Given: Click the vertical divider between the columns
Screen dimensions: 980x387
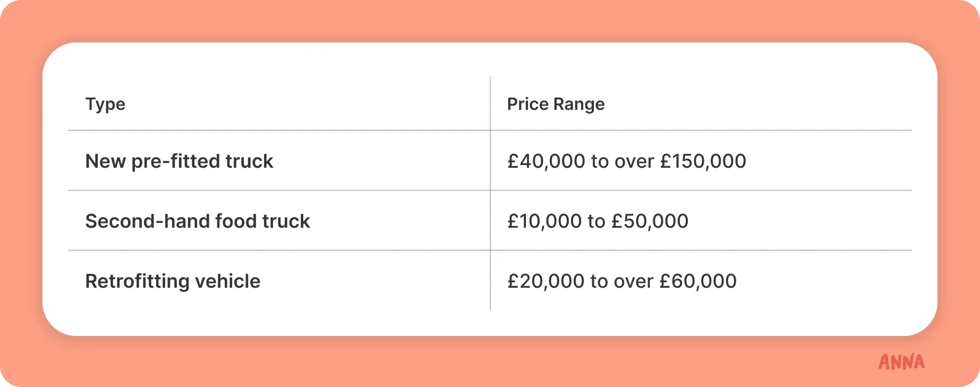Looking at the screenshot, I should tap(490, 193).
